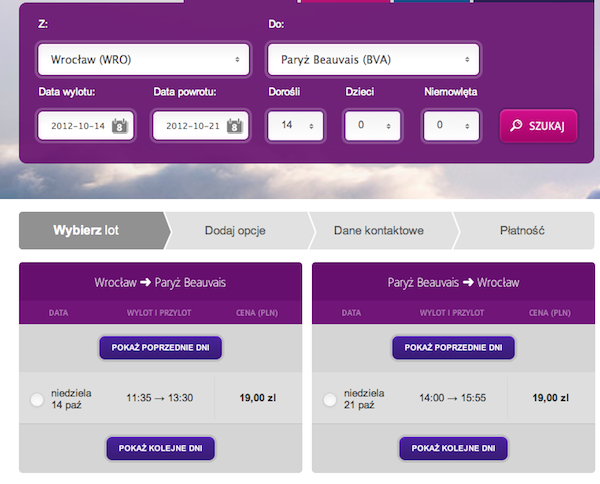Viewport: 600px width, 484px height.
Task: Show next days for Wrocław to Paryż
Action: coord(161,448)
